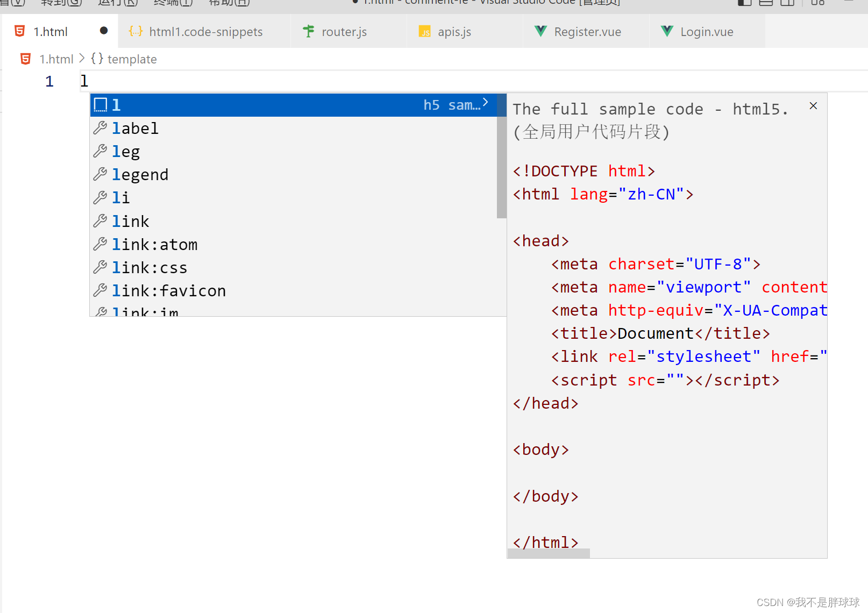868x613 pixels.
Task: Open the Register.vue tab
Action: (x=587, y=32)
